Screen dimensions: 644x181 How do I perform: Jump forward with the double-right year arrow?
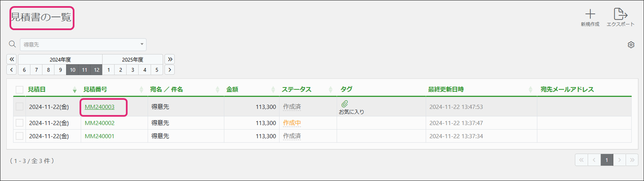(x=170, y=59)
